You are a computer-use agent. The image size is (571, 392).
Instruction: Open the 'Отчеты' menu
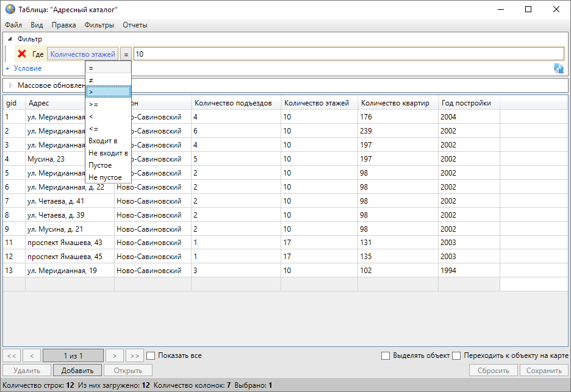pyautogui.click(x=135, y=25)
